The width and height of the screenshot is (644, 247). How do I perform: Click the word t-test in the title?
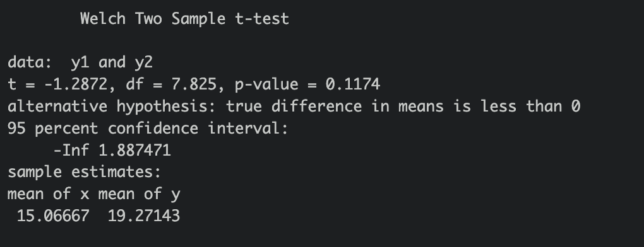pyautogui.click(x=263, y=19)
